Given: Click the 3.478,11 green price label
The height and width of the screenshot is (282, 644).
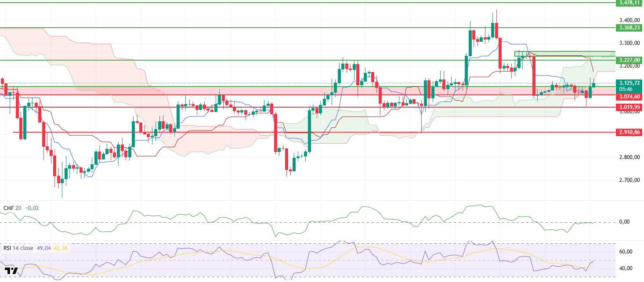Looking at the screenshot, I should (x=629, y=3).
